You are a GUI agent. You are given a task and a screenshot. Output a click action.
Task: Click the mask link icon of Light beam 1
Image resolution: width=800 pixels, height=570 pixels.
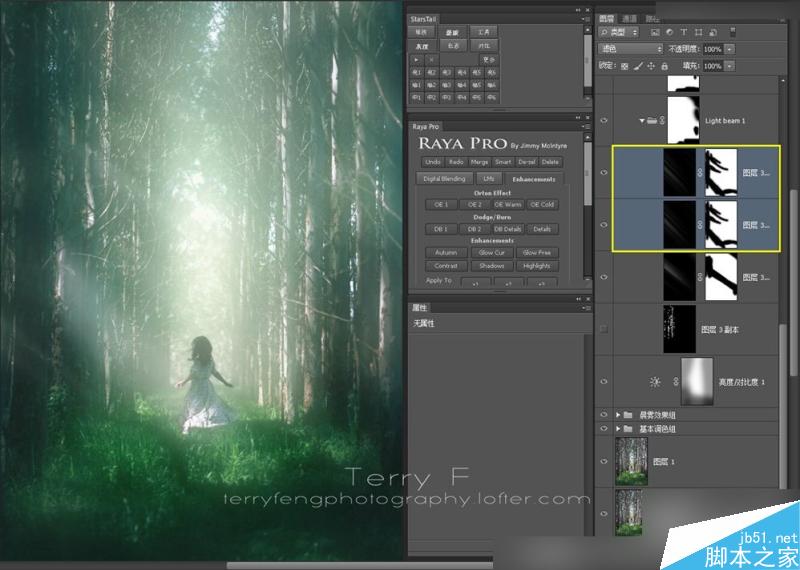click(662, 121)
